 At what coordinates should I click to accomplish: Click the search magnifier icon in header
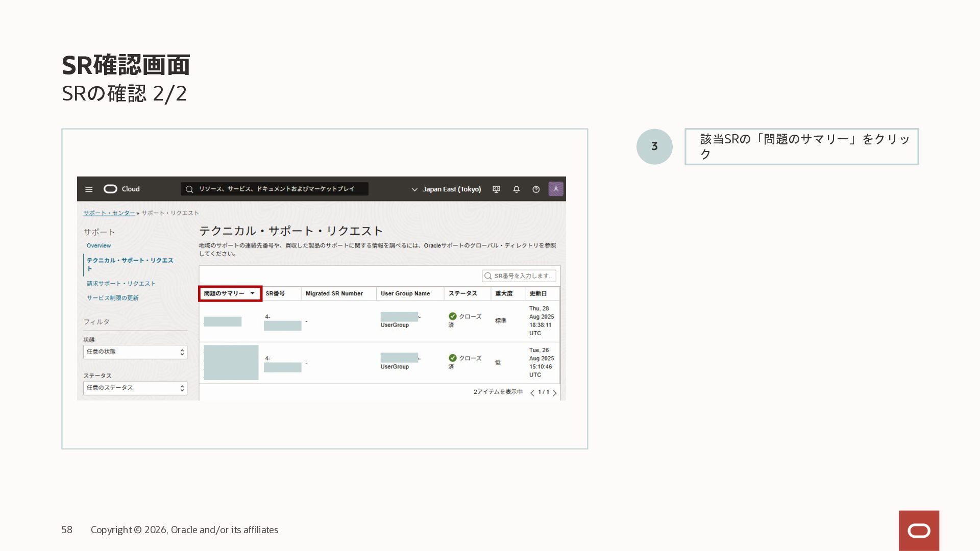tap(189, 189)
